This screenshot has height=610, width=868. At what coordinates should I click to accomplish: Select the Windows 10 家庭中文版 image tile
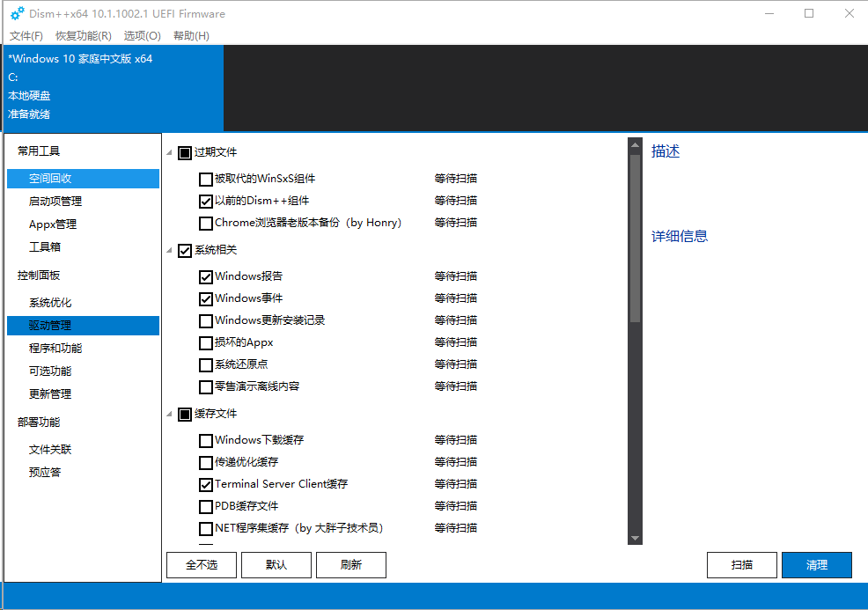coord(113,87)
